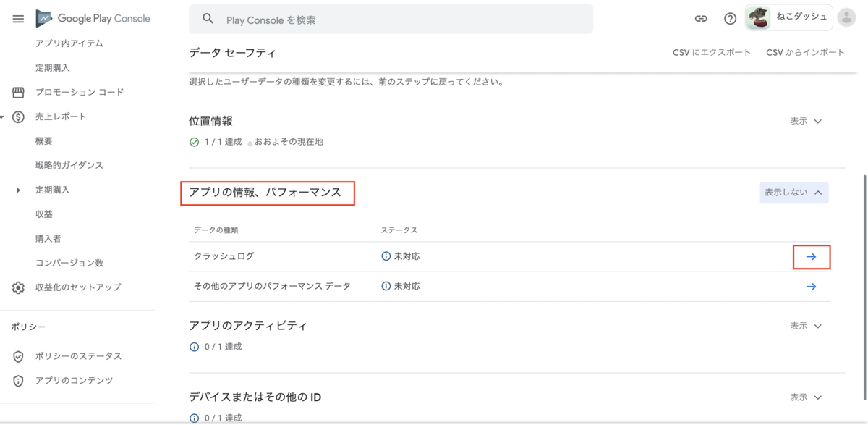
Task: Click the link icon in the header
Action: [x=701, y=19]
